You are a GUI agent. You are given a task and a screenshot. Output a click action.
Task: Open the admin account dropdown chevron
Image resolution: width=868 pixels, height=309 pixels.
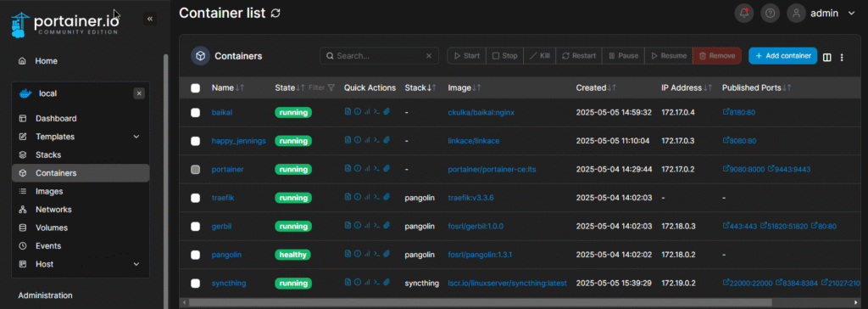click(x=851, y=14)
